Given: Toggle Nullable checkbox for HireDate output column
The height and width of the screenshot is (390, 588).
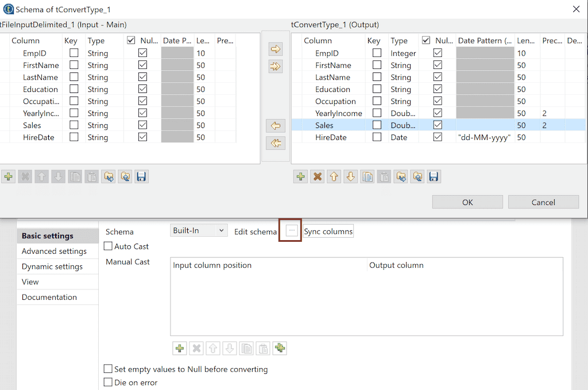Looking at the screenshot, I should (438, 137).
